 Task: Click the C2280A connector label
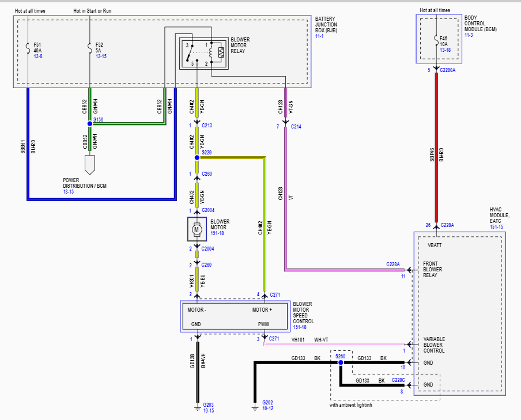(446, 70)
